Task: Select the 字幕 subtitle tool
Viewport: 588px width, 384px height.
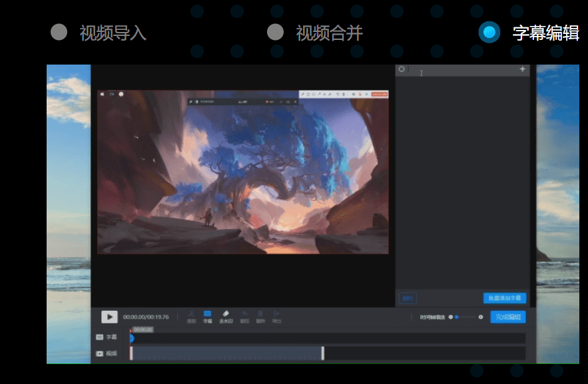Action: (x=207, y=317)
